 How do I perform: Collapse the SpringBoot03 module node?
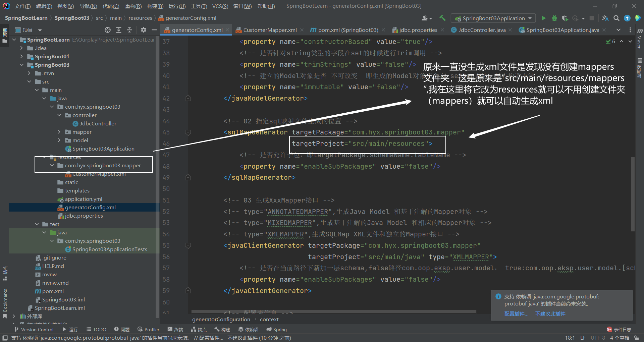click(22, 65)
